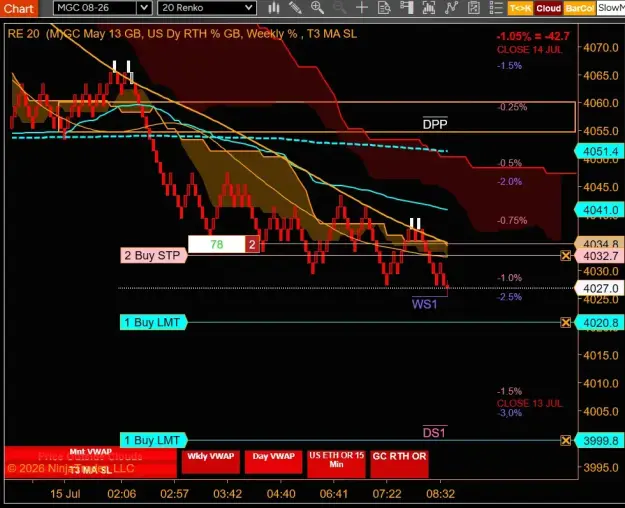Open the indicators icon in the toolbar
This screenshot has height=508, width=625.
coord(428,8)
